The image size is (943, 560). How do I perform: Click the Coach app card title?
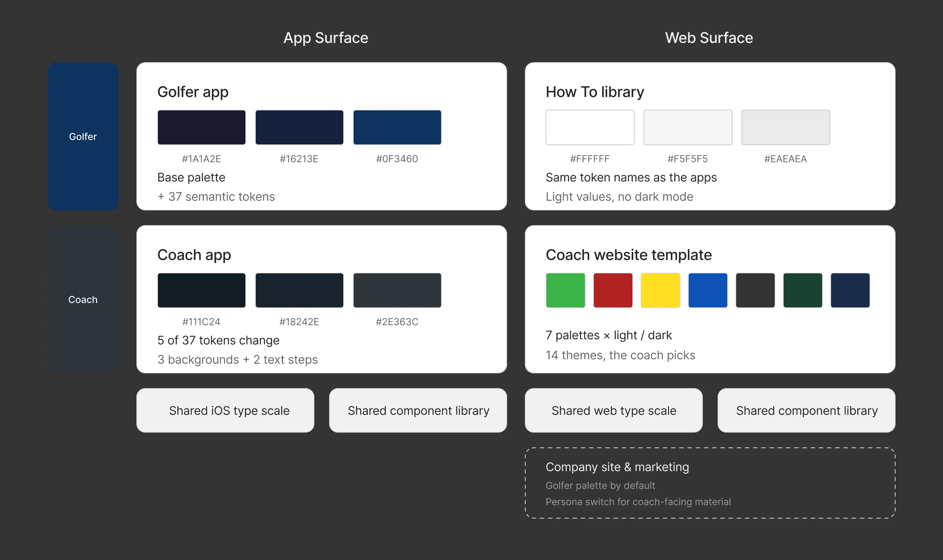pyautogui.click(x=194, y=255)
